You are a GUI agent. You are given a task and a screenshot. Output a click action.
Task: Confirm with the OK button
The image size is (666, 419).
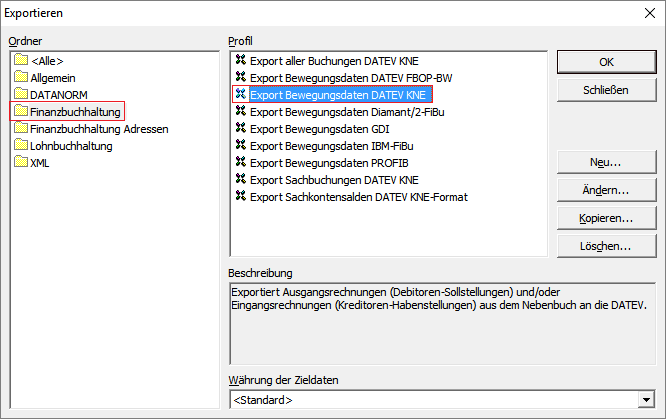[607, 62]
